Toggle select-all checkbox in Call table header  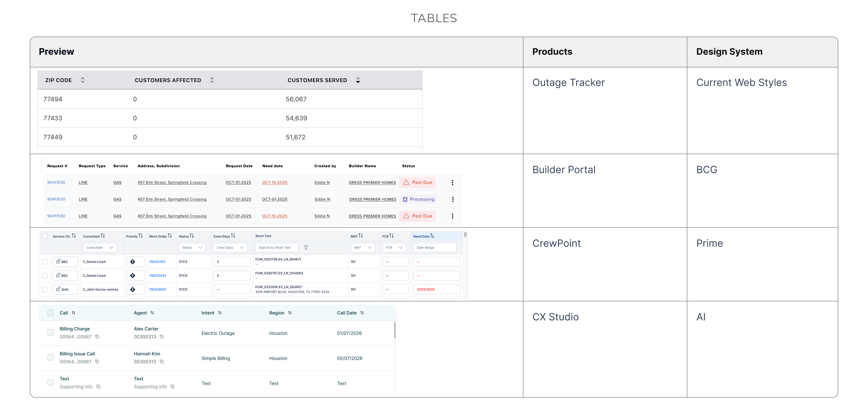51,313
